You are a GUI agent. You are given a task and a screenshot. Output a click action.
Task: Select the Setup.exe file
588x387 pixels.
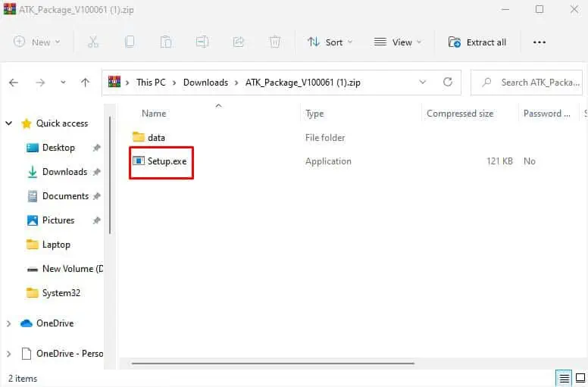tap(160, 161)
